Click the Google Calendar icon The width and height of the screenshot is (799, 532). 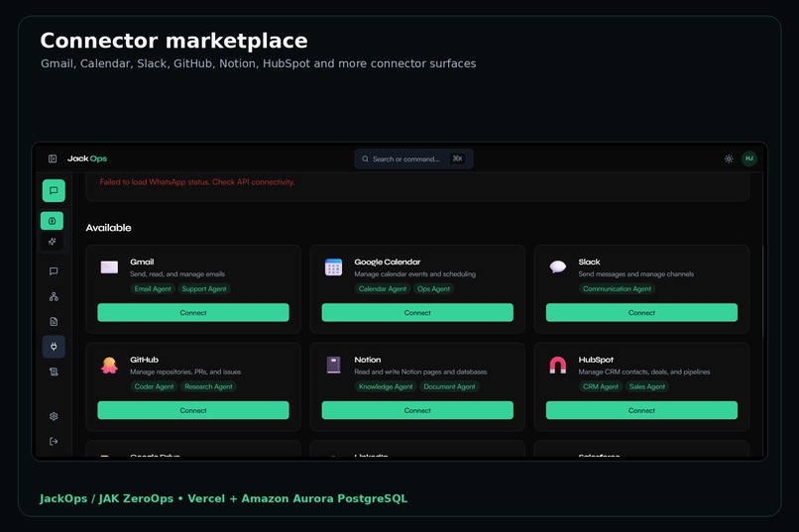333,266
